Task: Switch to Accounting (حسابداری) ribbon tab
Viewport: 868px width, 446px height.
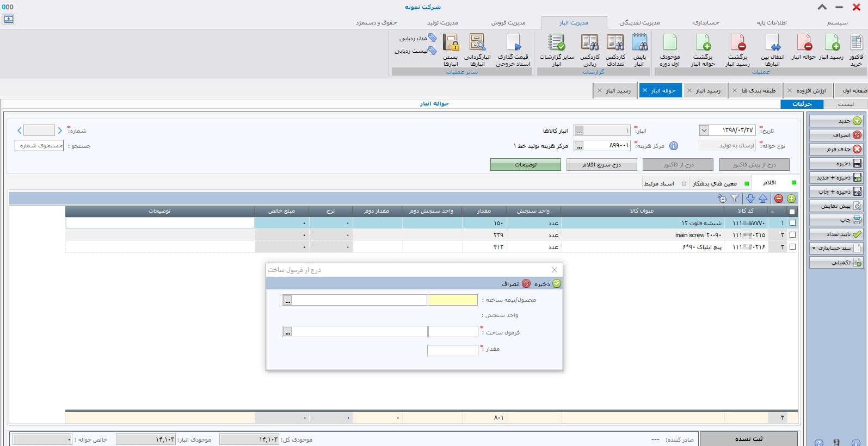Action: (x=706, y=22)
